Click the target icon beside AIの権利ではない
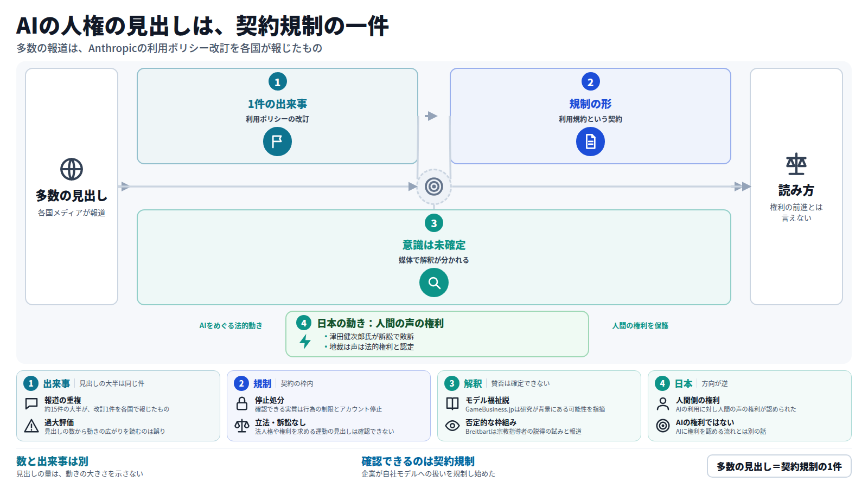Screen dimensions: 868x488 pos(663,426)
